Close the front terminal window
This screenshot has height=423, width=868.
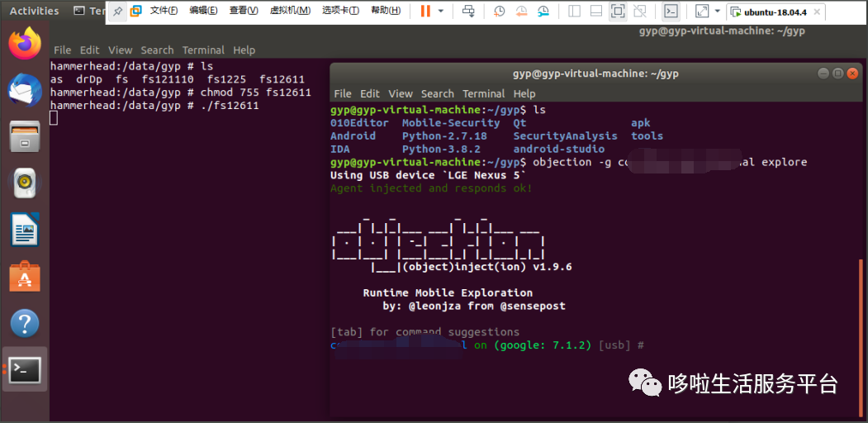tap(851, 73)
